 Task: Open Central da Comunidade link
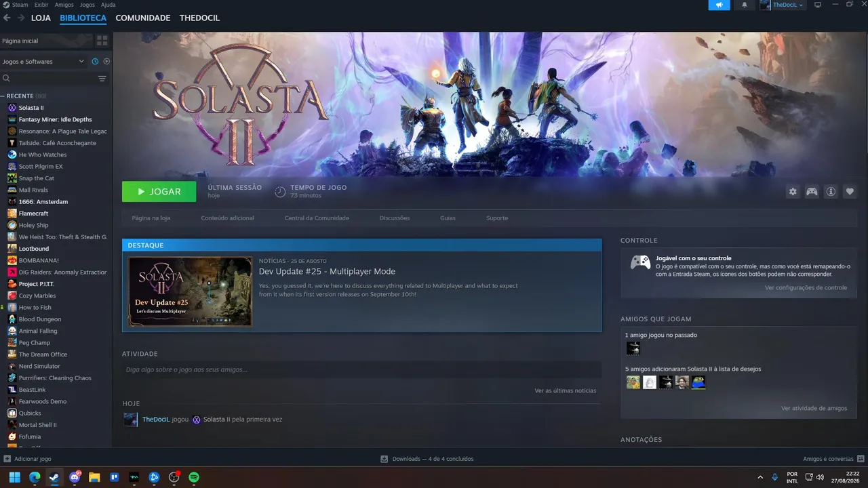pos(317,218)
